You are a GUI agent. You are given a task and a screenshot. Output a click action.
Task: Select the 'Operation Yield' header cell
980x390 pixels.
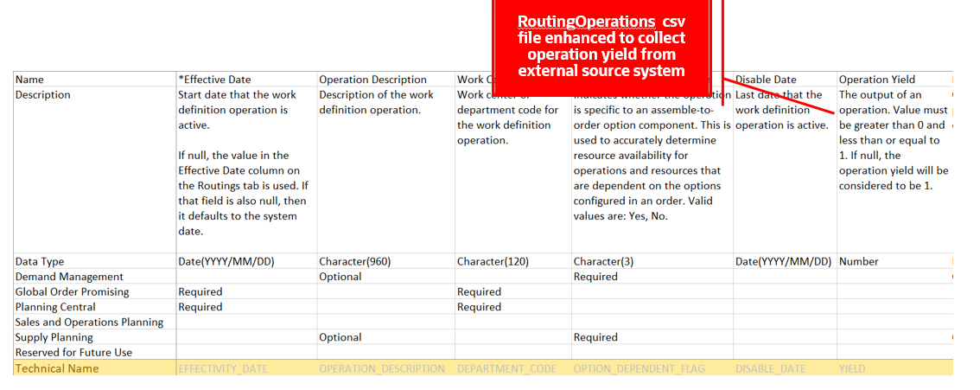pyautogui.click(x=894, y=80)
